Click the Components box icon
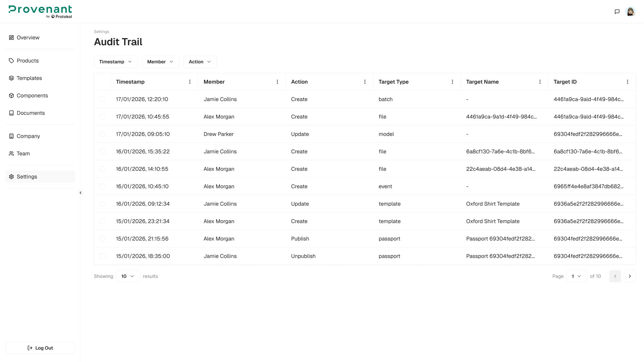The width and height of the screenshot is (644, 362). (x=11, y=96)
